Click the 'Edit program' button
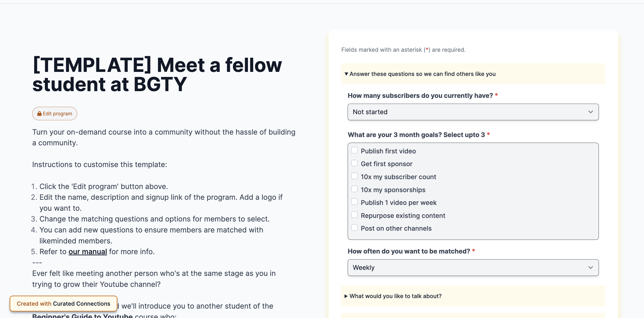 coord(55,114)
